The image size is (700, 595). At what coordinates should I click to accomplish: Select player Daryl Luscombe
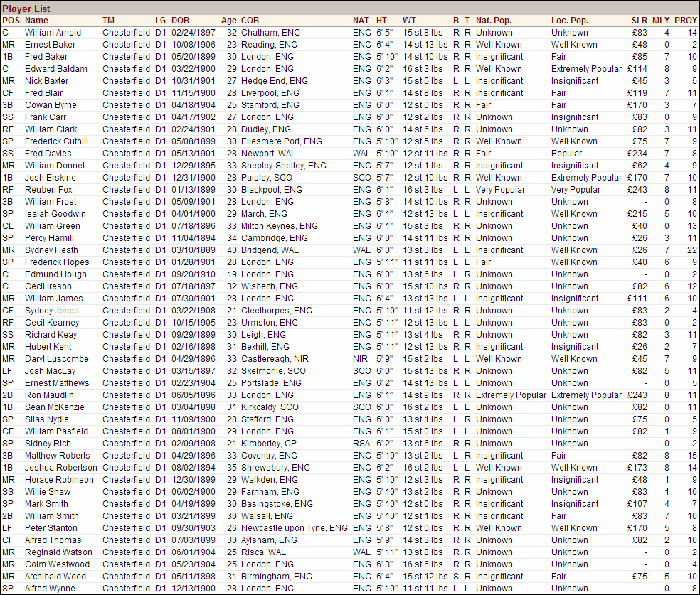coord(56,359)
